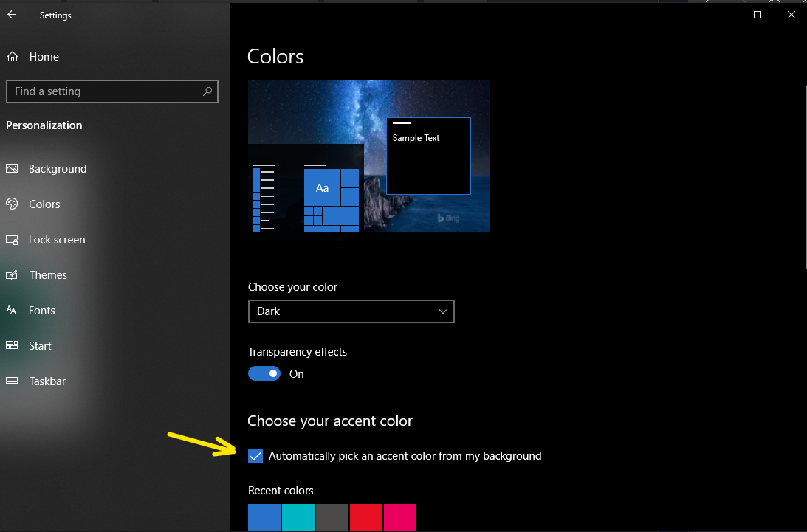Turn off the Transparency effects toggle
Screen dimensions: 807x532
click(x=264, y=373)
